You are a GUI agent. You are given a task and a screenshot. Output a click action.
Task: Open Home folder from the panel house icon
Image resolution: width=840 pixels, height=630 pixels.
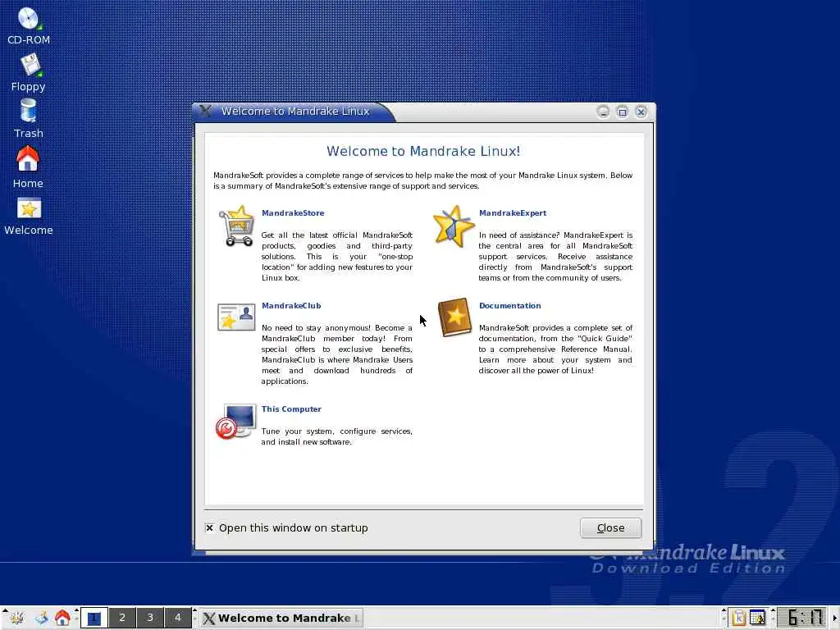coord(62,618)
